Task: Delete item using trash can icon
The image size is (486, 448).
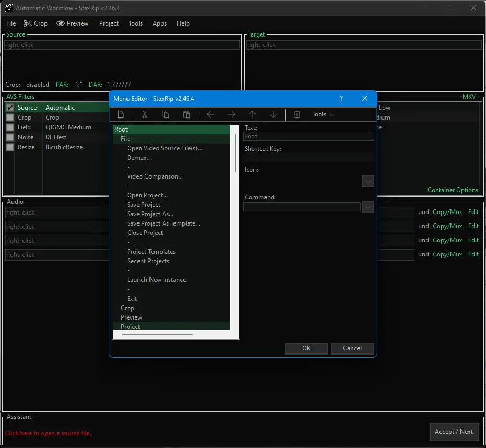Action: (x=297, y=114)
